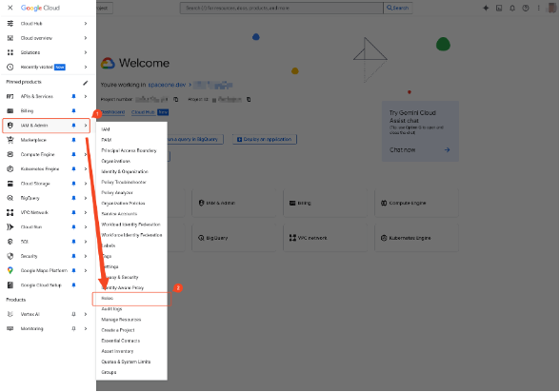Unpin Kubernetes Engine using its pin
Screen dimensions: 560x392
click(x=73, y=169)
